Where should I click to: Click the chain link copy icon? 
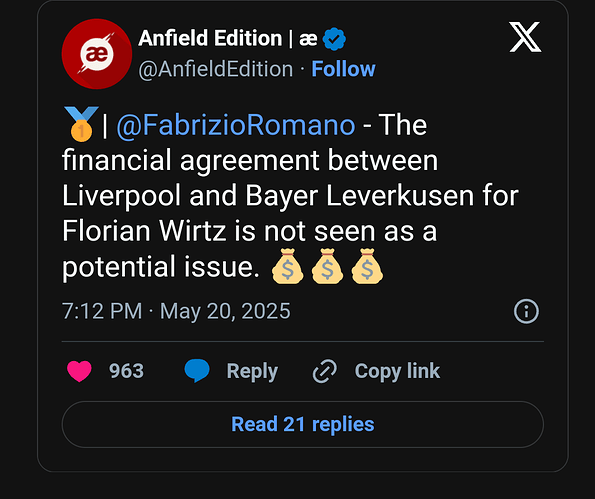click(325, 371)
